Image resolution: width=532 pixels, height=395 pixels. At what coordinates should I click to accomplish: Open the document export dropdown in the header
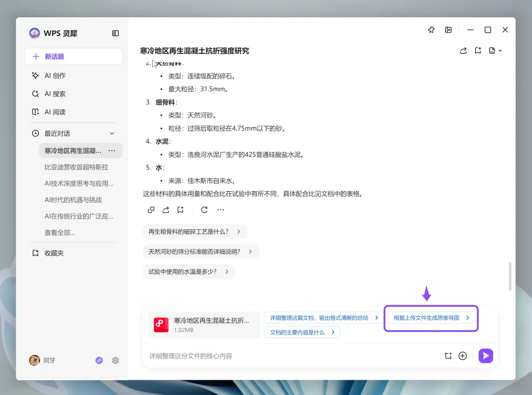(x=496, y=51)
